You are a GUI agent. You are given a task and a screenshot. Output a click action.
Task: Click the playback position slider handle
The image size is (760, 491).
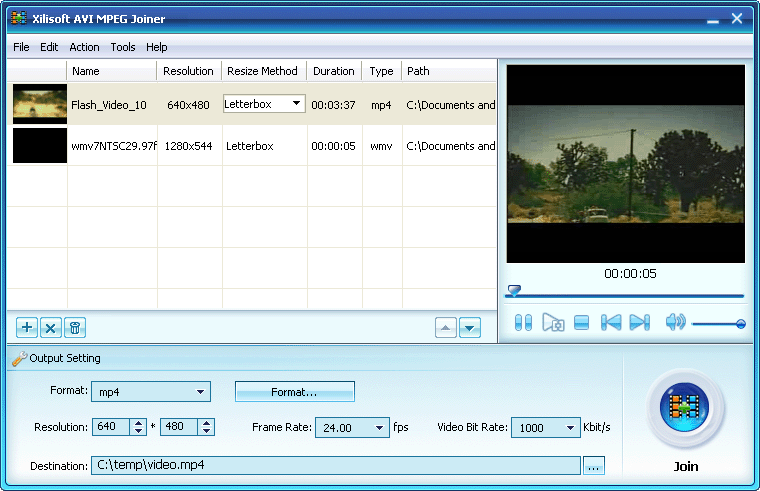[514, 290]
